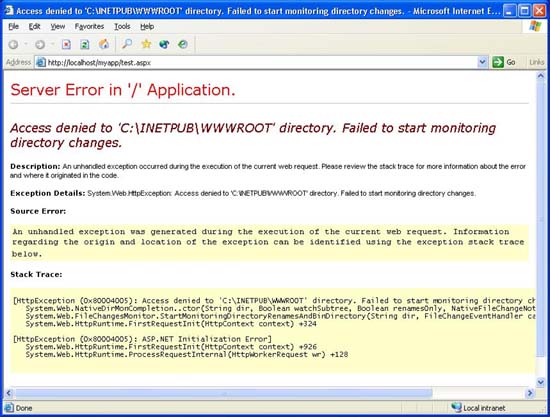Viewport: 550px width, 417px height.
Task: Stop page loading with red X icon
Action: click(66, 44)
